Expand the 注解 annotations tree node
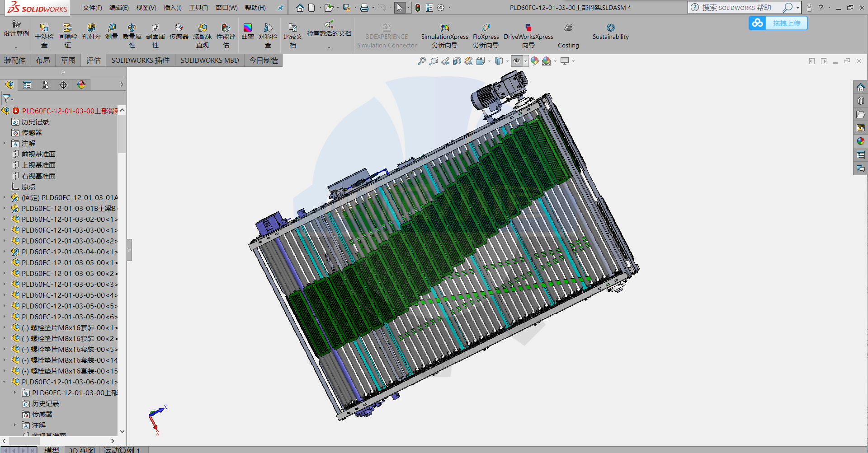This screenshot has width=868, height=453. (5, 144)
